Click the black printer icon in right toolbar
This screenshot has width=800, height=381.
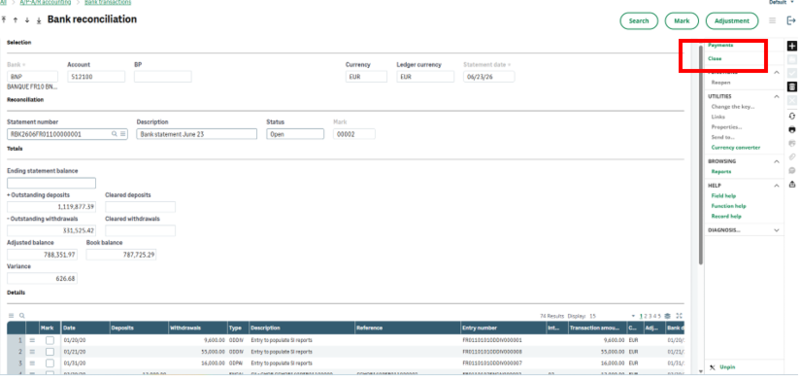click(x=792, y=130)
